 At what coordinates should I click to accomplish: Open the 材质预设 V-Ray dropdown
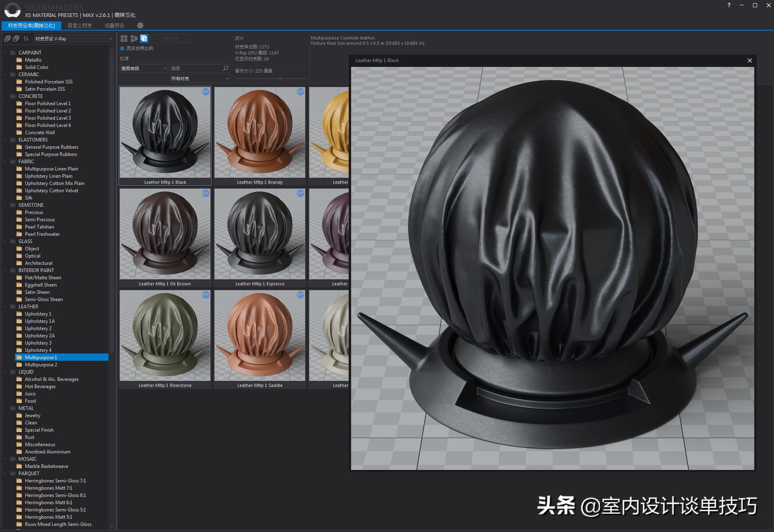[x=74, y=39]
